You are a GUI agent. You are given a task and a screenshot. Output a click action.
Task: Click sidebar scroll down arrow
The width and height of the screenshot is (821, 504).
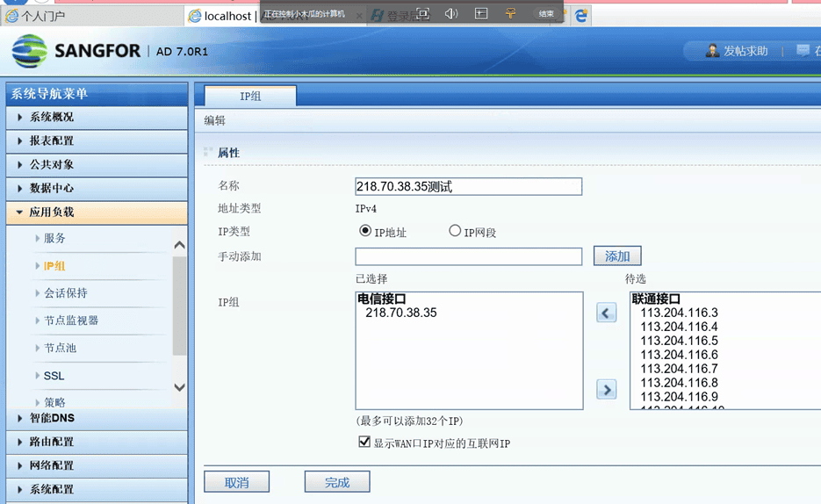180,387
